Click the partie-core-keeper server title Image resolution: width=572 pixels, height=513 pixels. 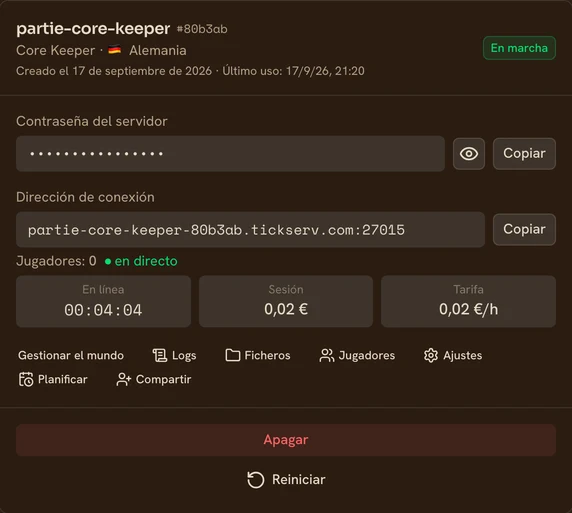pyautogui.click(x=93, y=28)
